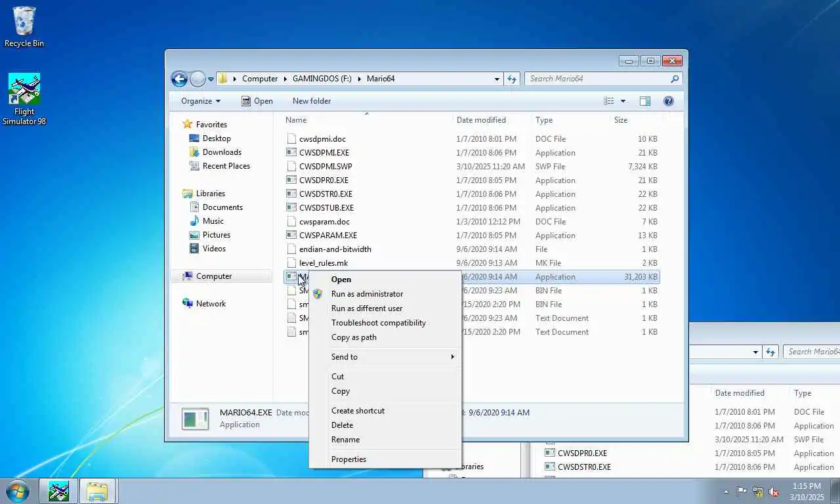Select CWSDPMI.EXE in the file list
This screenshot has width=840, height=504.
pyautogui.click(x=324, y=153)
